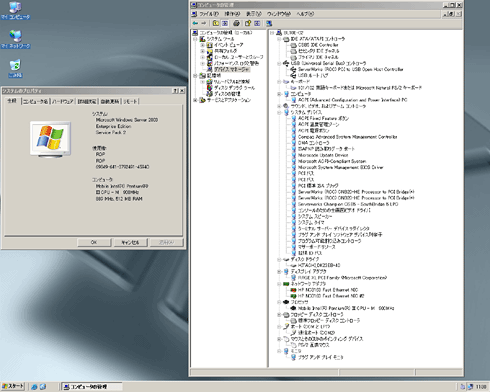This screenshot has height=392, width=490.
Task: Switch to the Hardware (ハードウェア) tab
Action: [63, 101]
